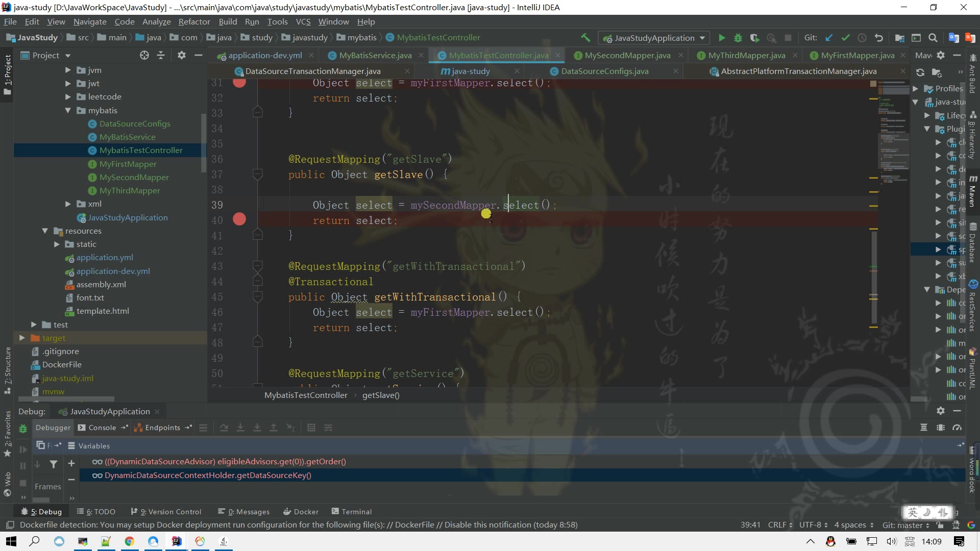
Task: Toggle breakpoint on line 31 area
Action: coord(240,83)
